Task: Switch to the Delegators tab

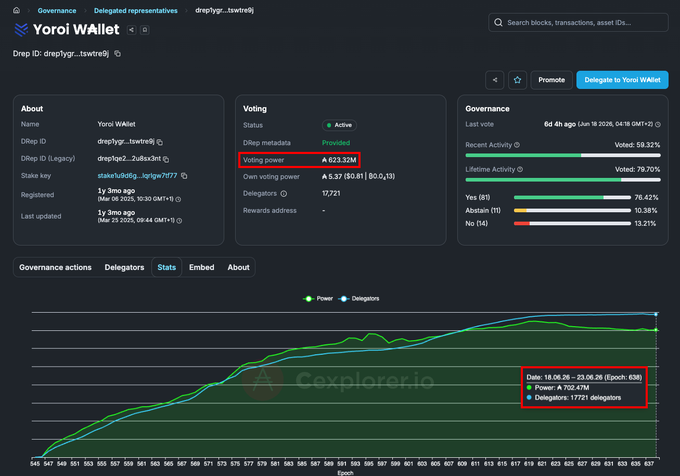Action: [124, 267]
